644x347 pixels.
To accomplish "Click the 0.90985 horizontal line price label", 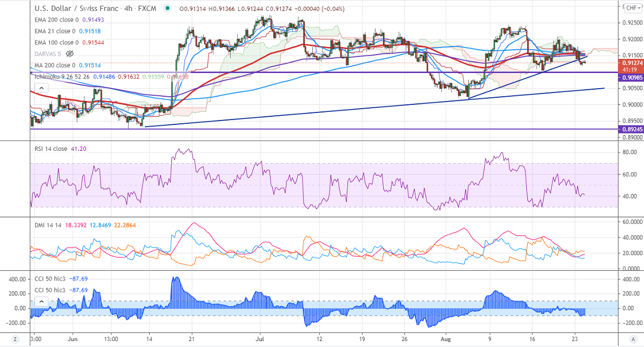I will (632, 78).
